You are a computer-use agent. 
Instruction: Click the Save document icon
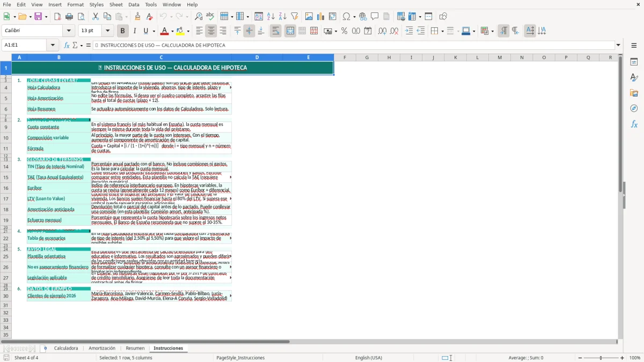pyautogui.click(x=38, y=17)
